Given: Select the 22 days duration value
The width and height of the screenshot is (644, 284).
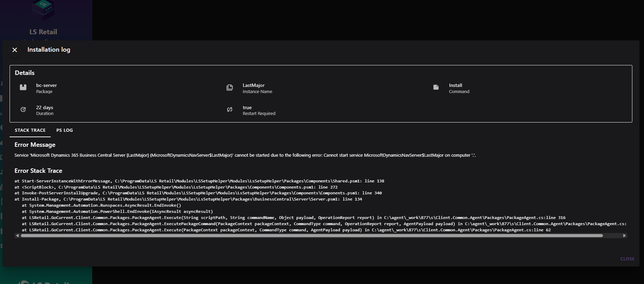Looking at the screenshot, I should pos(45,107).
